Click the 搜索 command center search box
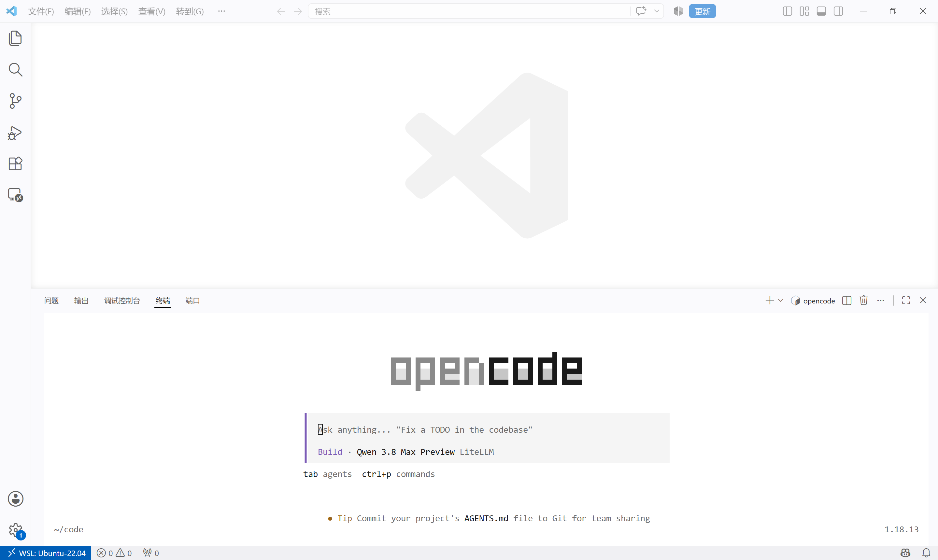The image size is (938, 560). pos(469,11)
